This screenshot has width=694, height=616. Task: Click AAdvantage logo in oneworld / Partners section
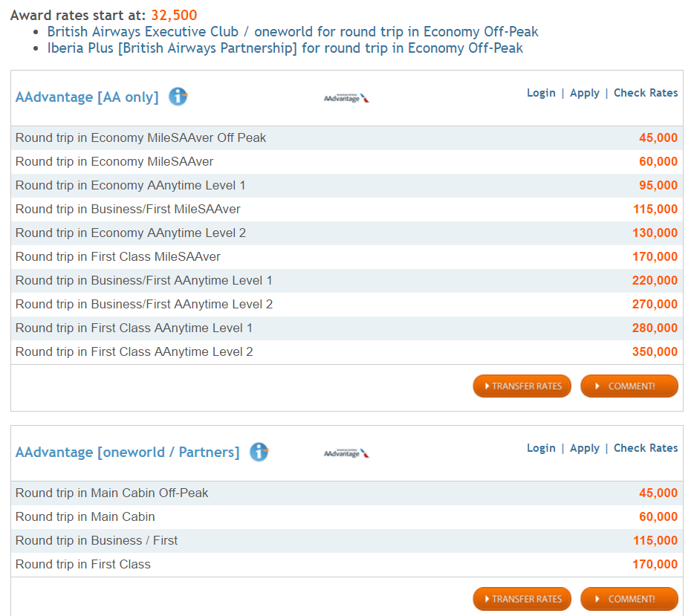346,453
